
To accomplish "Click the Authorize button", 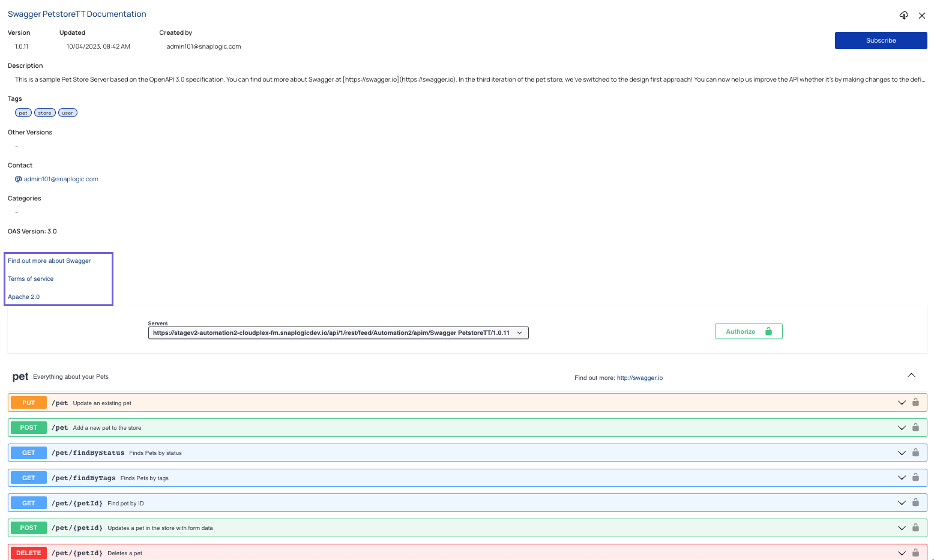I will (x=749, y=331).
